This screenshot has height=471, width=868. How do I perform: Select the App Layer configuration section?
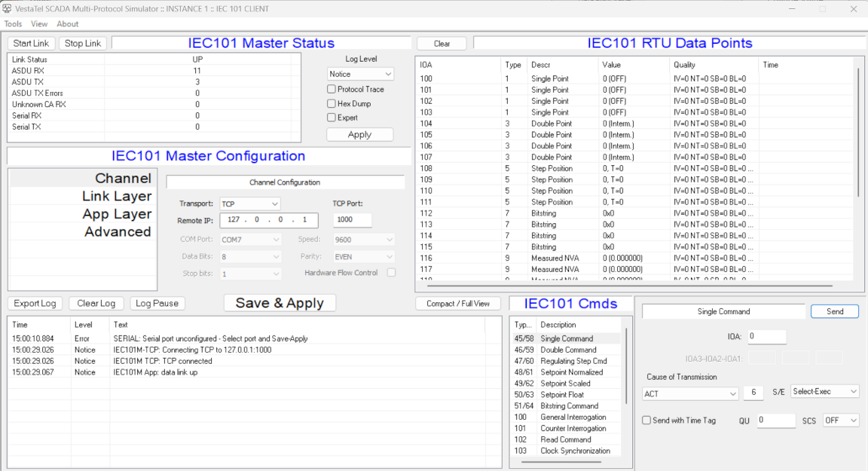[x=117, y=215]
